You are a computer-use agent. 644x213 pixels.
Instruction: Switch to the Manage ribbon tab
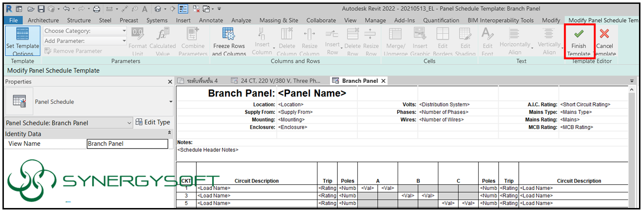click(375, 20)
